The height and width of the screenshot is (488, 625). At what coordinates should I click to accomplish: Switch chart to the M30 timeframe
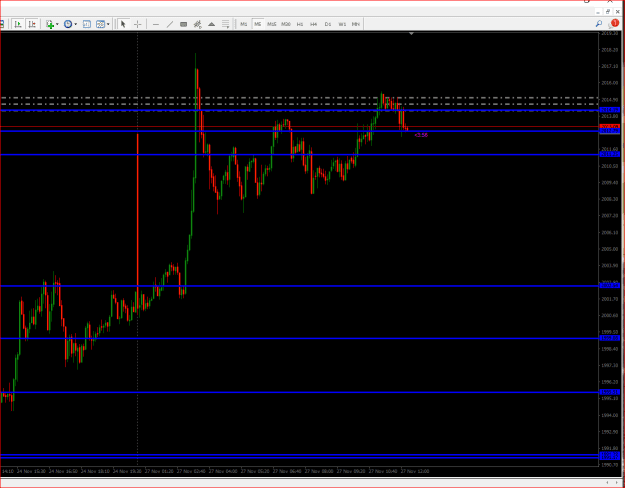point(286,24)
